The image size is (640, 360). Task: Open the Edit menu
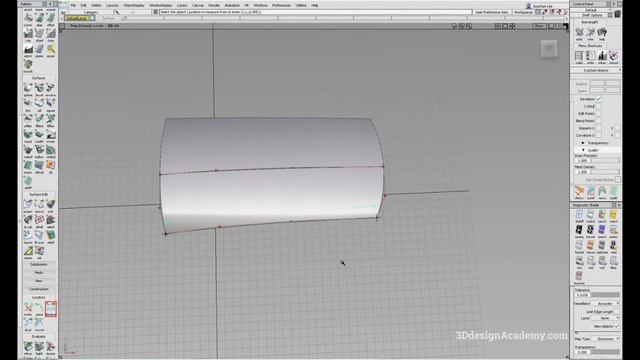point(83,5)
